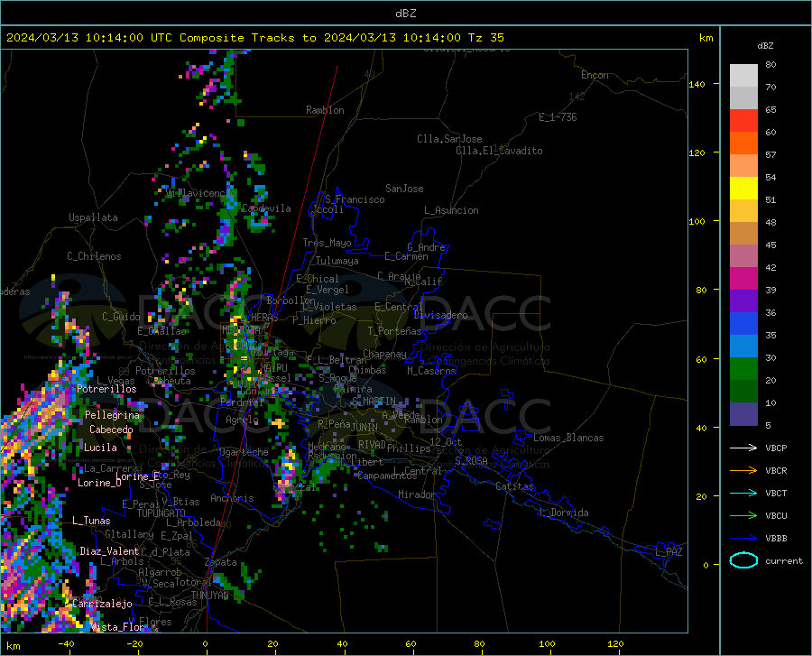Click the Potrerillos highlighted label
812x656 pixels.
click(106, 389)
